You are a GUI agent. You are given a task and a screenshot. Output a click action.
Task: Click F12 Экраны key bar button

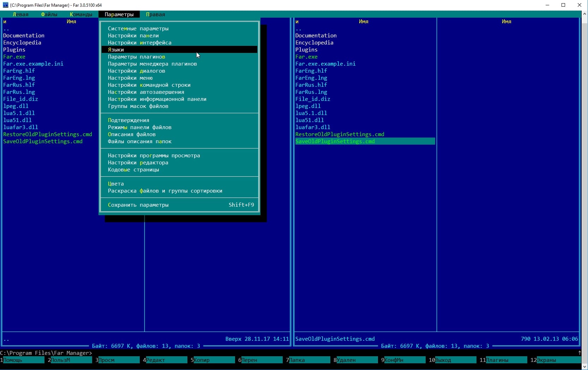556,360
